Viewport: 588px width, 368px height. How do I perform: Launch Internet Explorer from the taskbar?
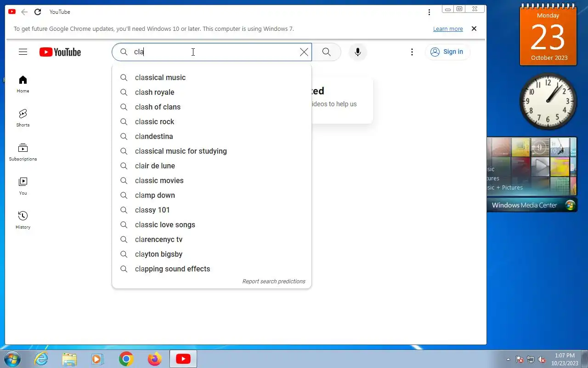pyautogui.click(x=41, y=359)
